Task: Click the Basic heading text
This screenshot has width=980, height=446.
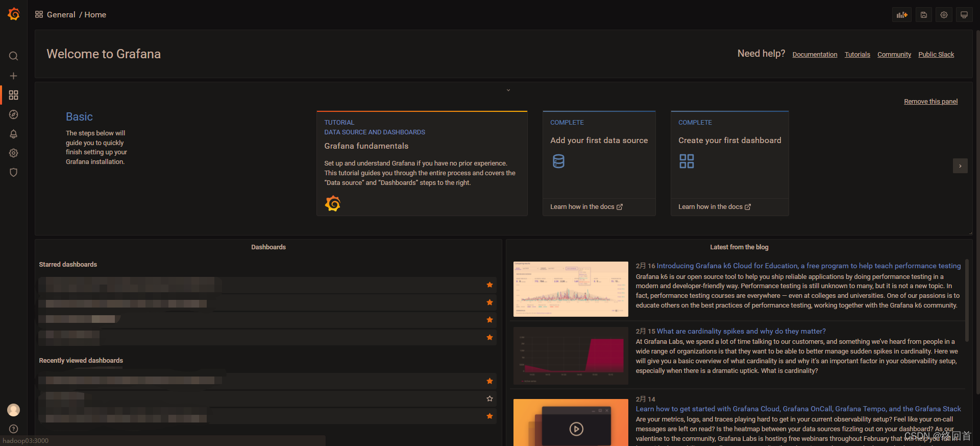Action: pyautogui.click(x=79, y=117)
